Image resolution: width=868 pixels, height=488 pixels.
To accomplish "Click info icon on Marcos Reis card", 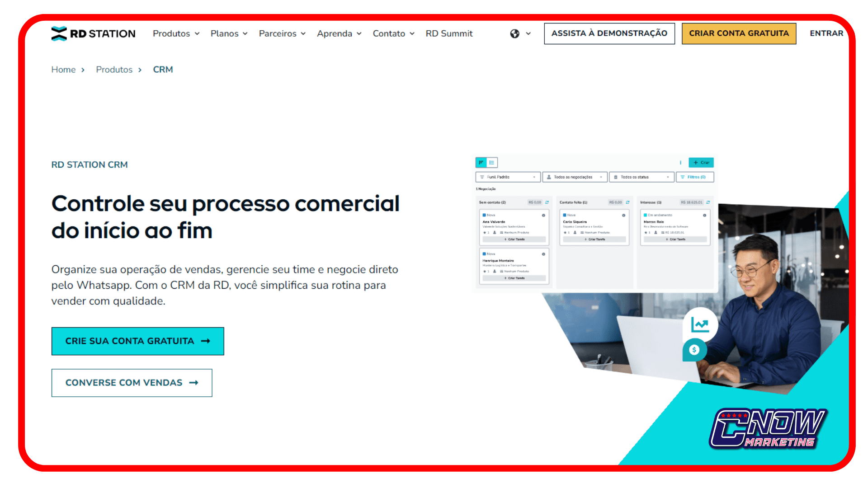I will tap(704, 216).
